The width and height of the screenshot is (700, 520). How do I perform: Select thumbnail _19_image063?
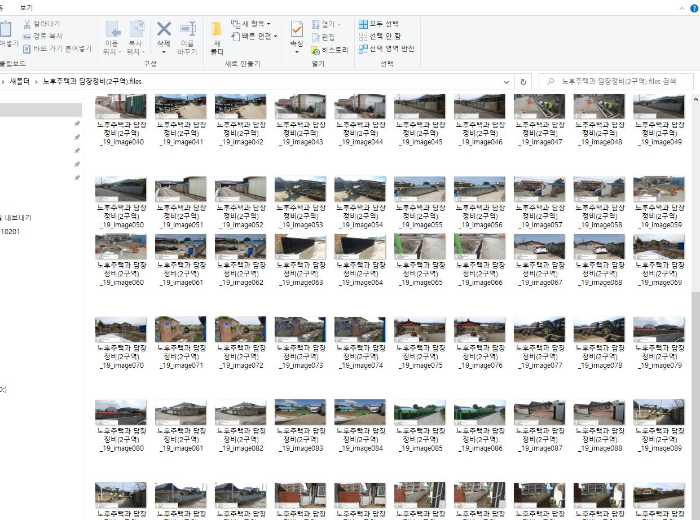[300, 247]
